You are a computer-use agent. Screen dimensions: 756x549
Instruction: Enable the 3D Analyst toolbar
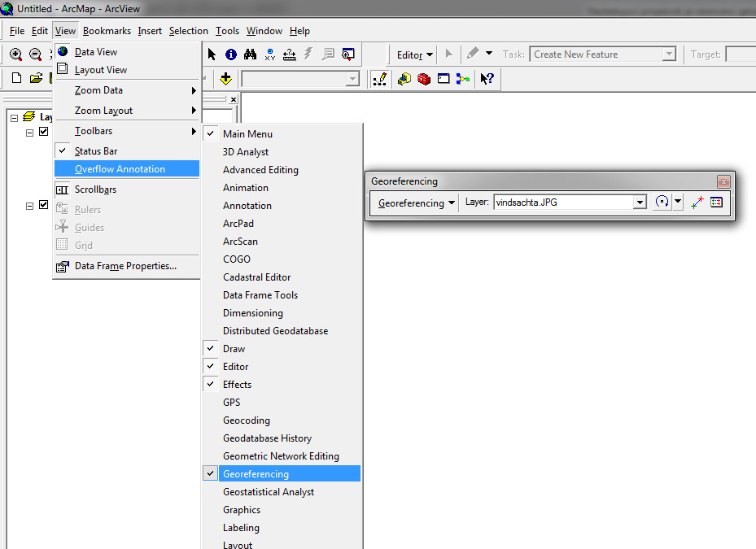[282, 152]
